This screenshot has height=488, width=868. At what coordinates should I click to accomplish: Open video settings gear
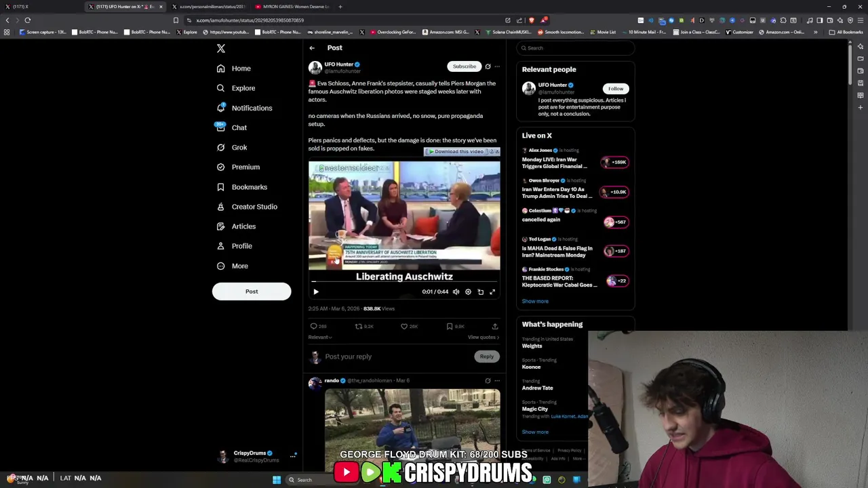468,291
